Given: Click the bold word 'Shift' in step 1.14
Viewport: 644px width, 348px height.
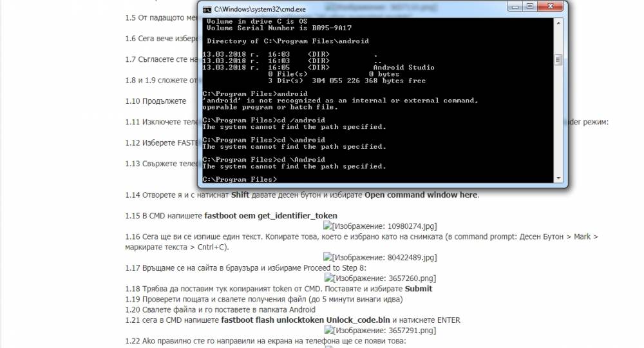Looking at the screenshot, I should [240, 195].
